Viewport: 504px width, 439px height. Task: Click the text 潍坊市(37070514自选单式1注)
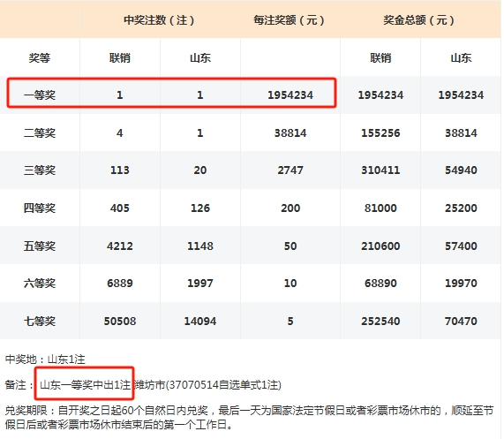pyautogui.click(x=208, y=384)
